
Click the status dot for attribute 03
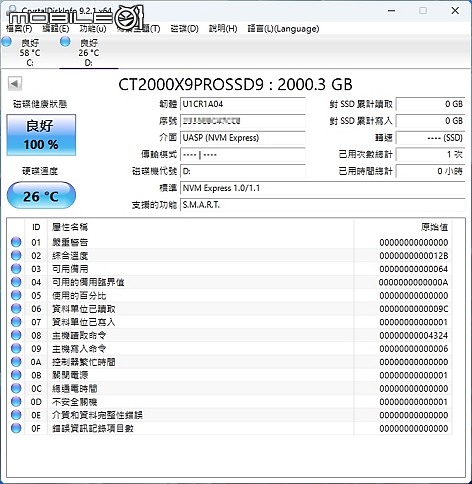[x=16, y=269]
